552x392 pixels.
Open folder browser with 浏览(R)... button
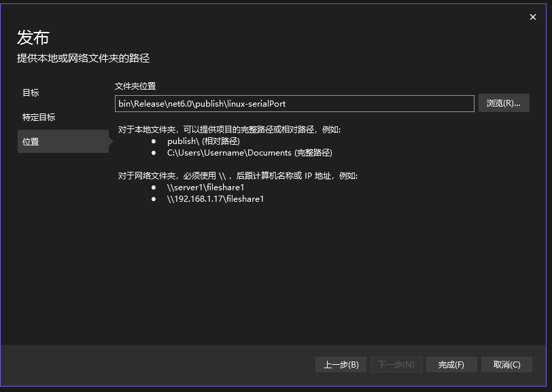pyautogui.click(x=504, y=103)
